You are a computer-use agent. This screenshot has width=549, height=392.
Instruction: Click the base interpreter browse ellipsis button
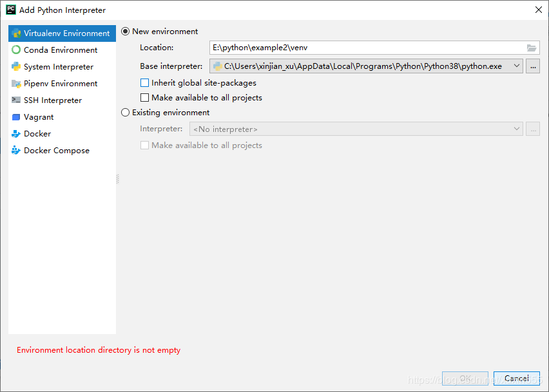point(533,66)
